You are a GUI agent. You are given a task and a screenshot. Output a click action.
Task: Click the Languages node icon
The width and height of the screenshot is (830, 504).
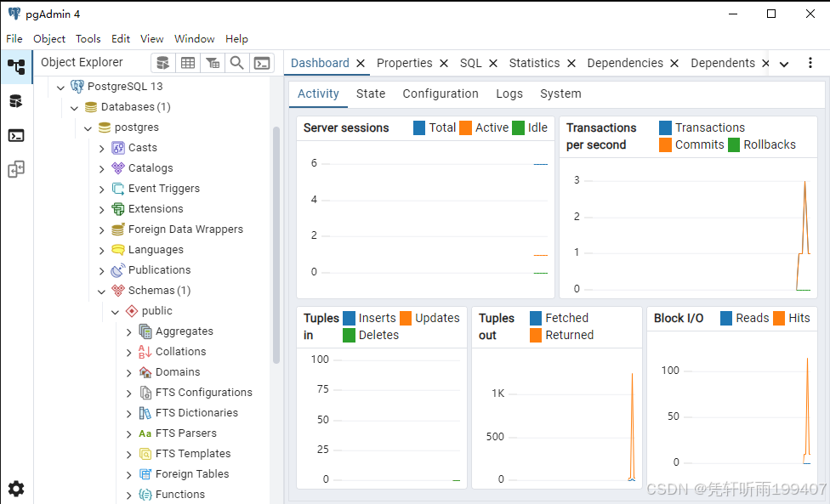click(118, 250)
